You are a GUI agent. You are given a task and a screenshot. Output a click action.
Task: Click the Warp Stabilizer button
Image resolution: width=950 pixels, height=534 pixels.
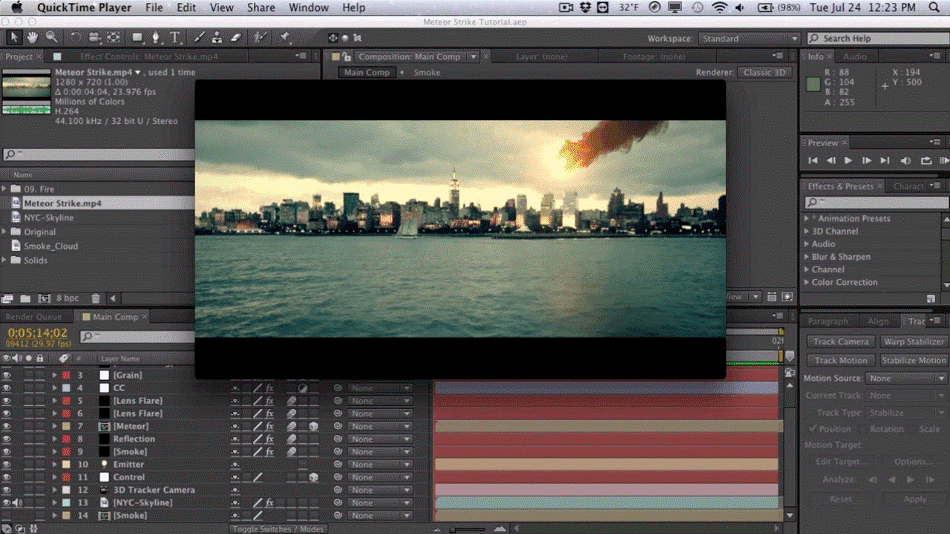913,341
